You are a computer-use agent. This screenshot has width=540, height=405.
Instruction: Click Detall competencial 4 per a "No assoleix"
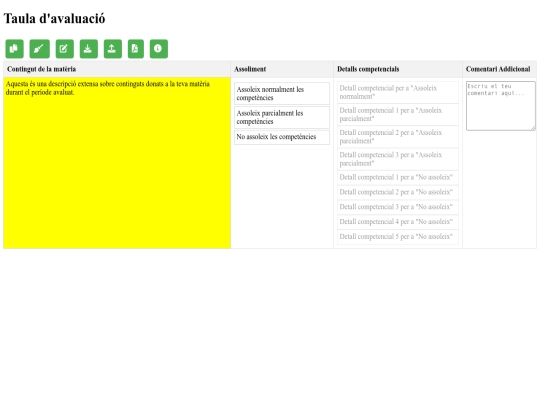(398, 222)
